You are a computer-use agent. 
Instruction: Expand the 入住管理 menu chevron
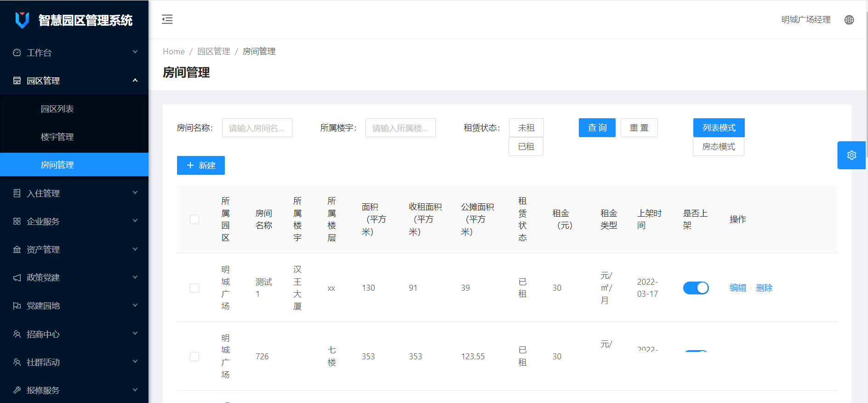coord(135,193)
